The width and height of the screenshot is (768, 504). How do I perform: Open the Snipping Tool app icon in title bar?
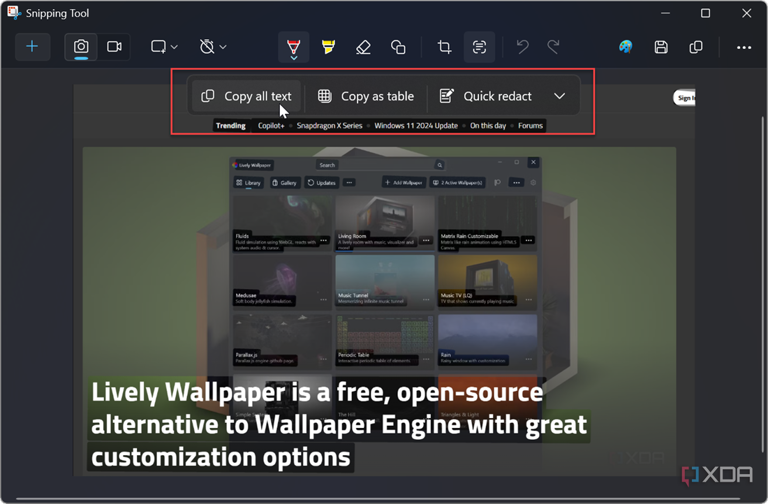coord(14,13)
